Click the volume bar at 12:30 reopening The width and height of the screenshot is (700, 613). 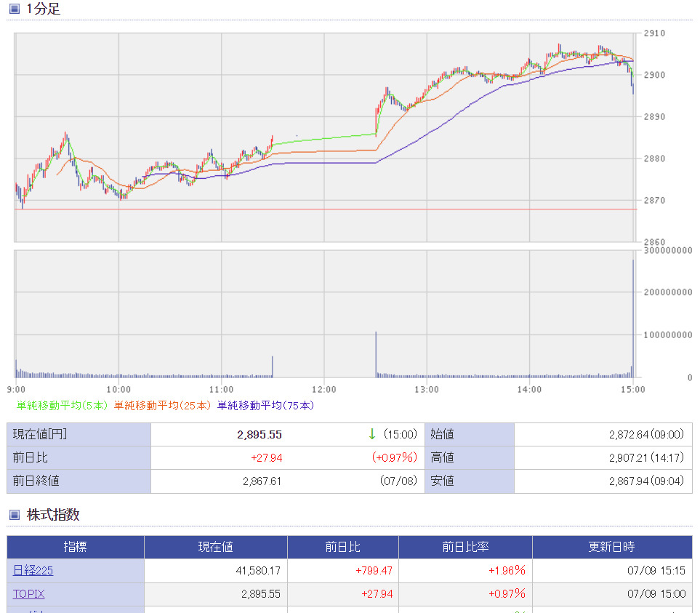click(376, 355)
